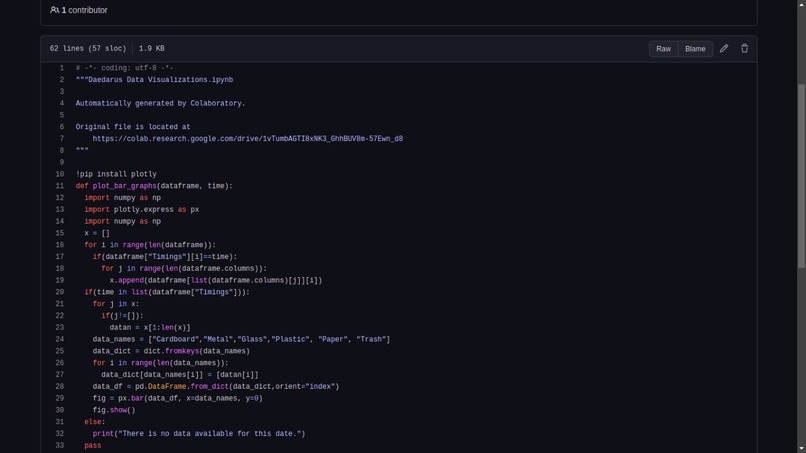Open the 1 contributor link

84,10
